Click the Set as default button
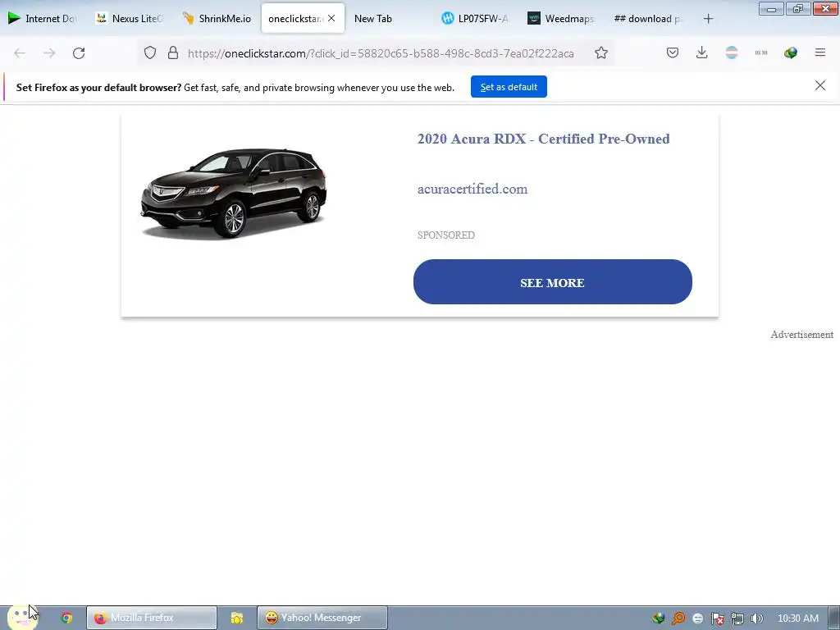Screen dimensions: 840x630 [509, 87]
